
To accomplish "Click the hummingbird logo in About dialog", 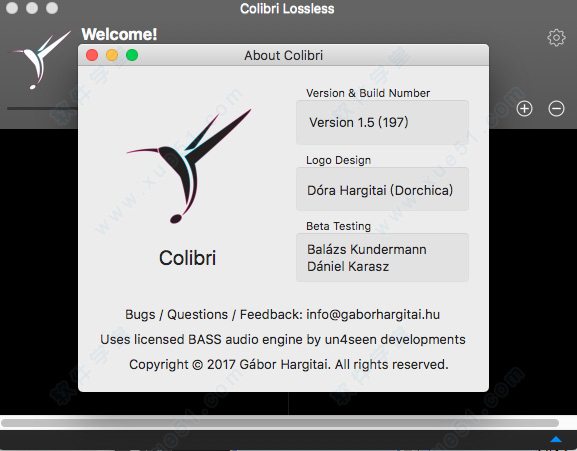I will point(188,166).
